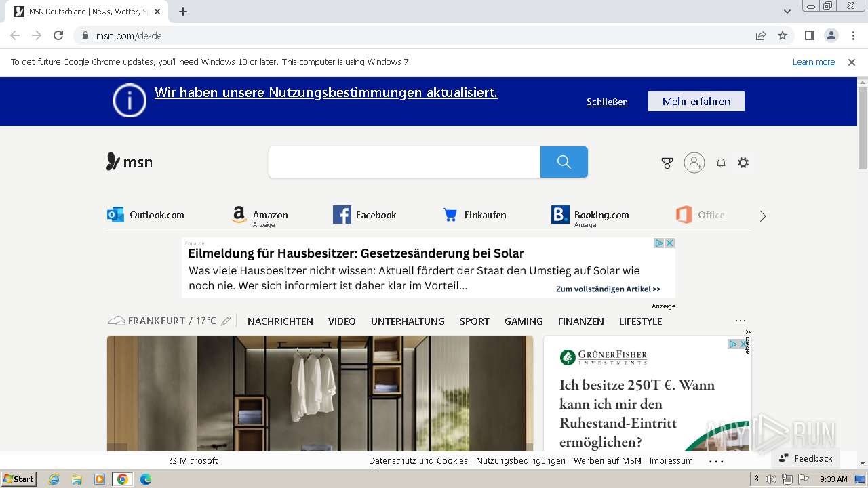
Task: Click AdChoices icon on solar ad
Action: click(658, 243)
